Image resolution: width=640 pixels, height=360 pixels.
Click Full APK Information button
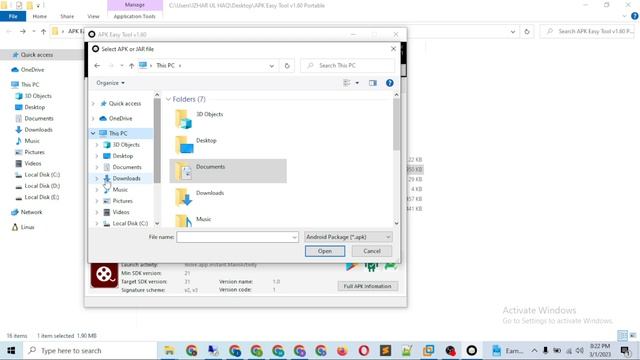click(367, 286)
